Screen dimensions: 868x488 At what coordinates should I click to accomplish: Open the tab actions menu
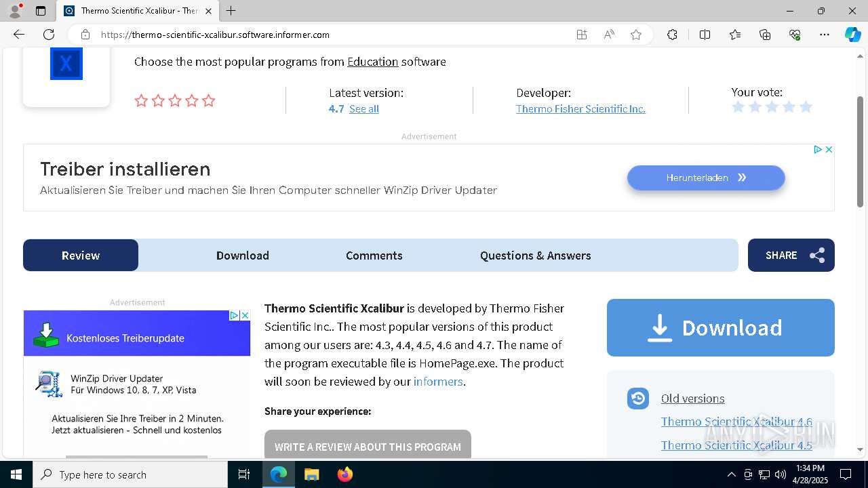[x=41, y=11]
